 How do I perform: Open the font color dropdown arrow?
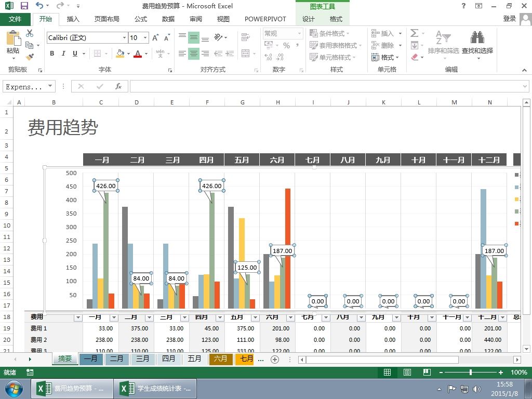click(x=146, y=54)
